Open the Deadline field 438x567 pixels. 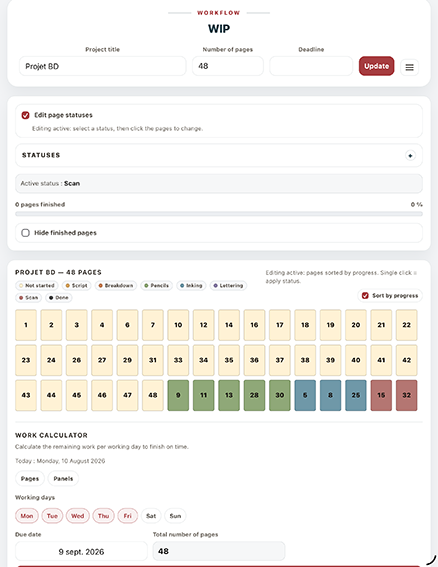(311, 66)
